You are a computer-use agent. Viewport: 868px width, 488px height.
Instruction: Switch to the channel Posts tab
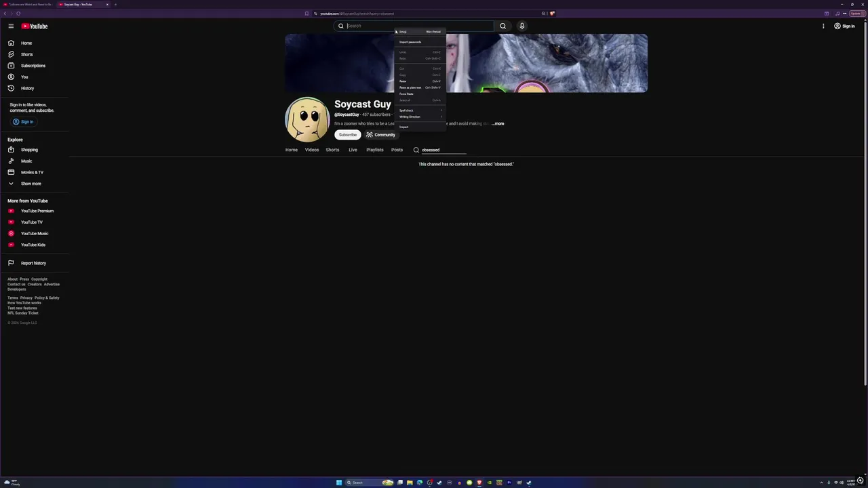397,150
